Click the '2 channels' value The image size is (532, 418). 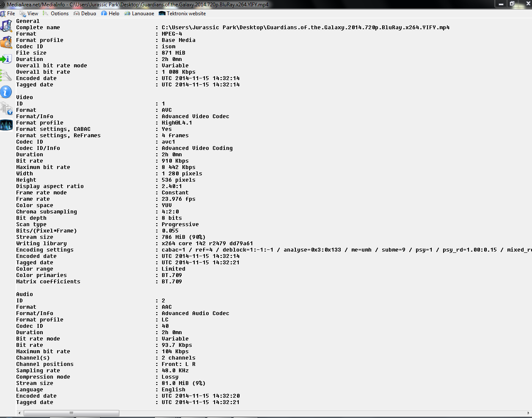coord(179,358)
